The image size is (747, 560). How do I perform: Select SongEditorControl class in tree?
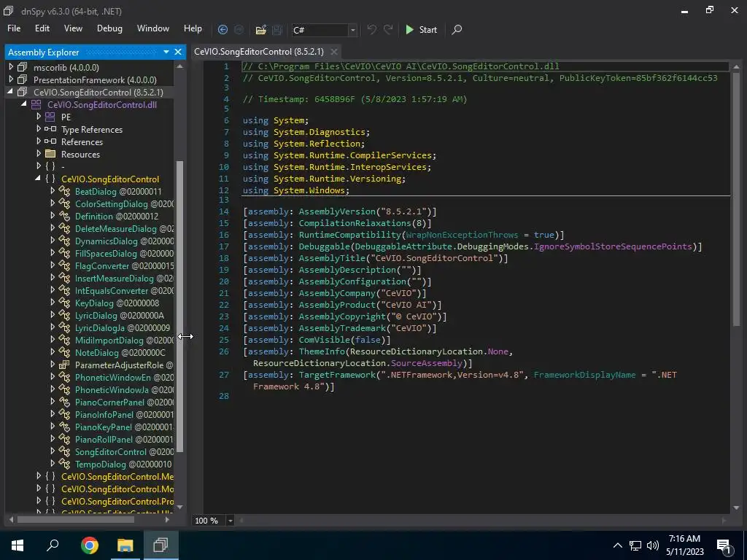(124, 451)
